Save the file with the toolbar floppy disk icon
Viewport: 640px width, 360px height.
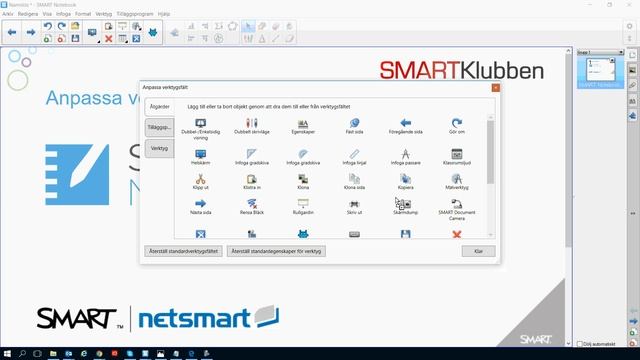point(75,39)
